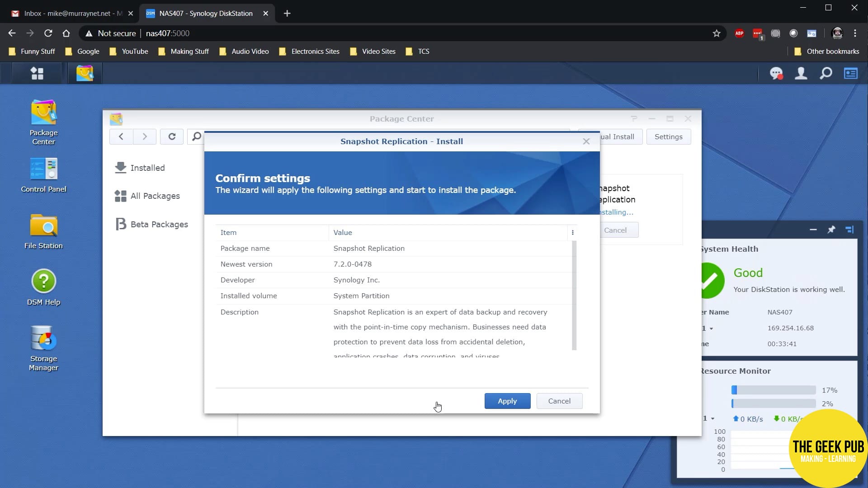Open DSM notifications chat icon
This screenshot has width=868, height=488.
click(x=776, y=73)
